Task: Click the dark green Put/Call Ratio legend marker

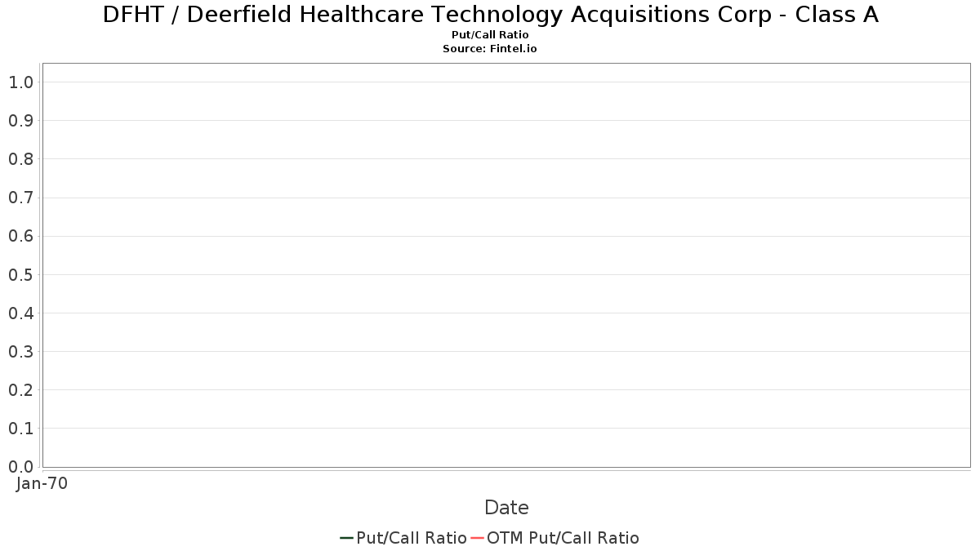Action: pyautogui.click(x=346, y=538)
